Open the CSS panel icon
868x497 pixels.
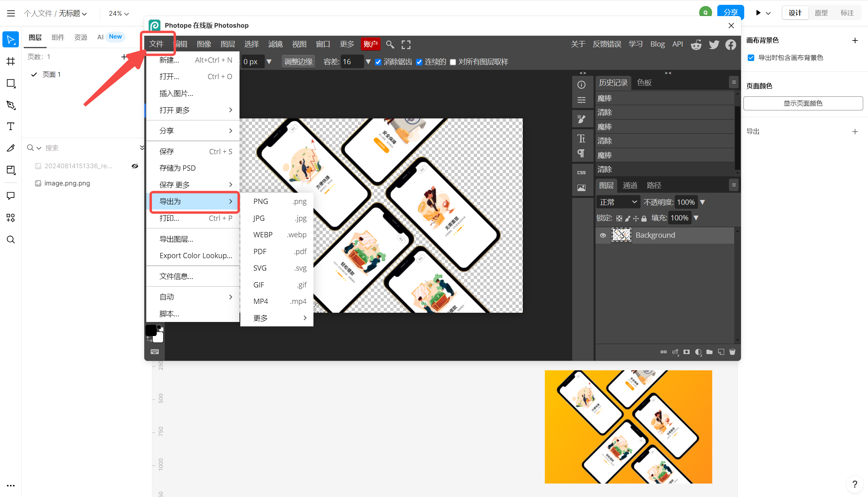[581, 173]
